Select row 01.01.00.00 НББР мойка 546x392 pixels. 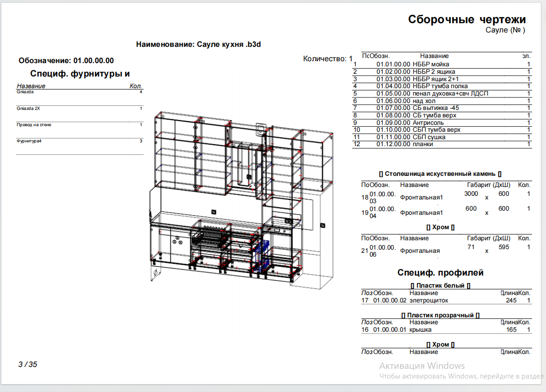(442, 64)
